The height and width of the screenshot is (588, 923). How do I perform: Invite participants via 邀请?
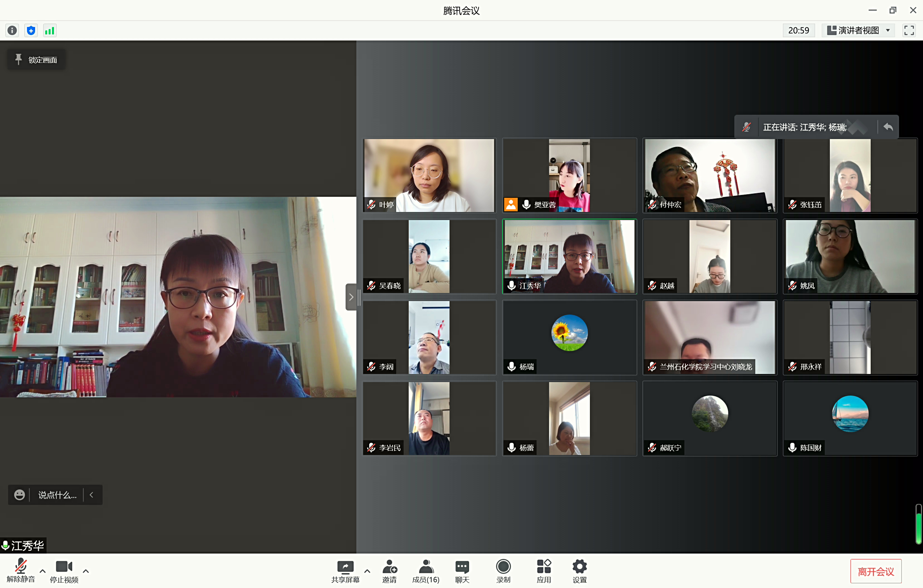coord(389,571)
